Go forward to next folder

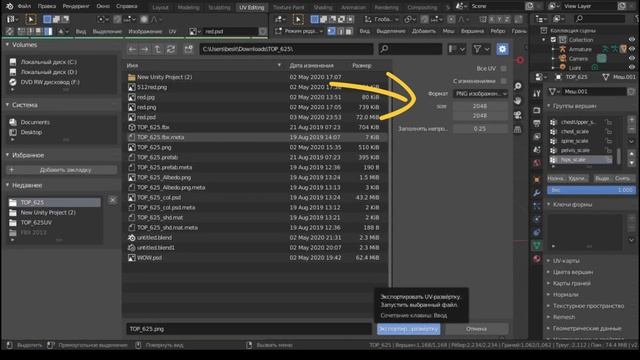[x=144, y=49]
